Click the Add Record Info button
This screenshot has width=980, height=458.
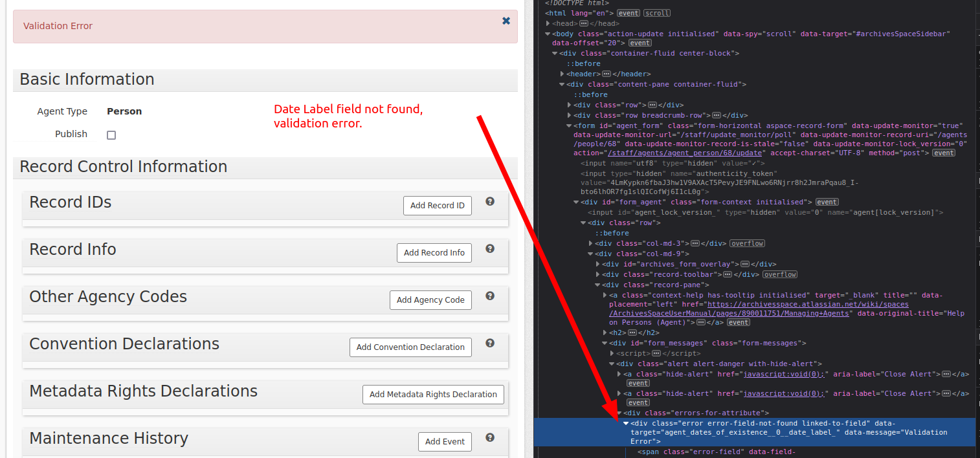tap(434, 253)
